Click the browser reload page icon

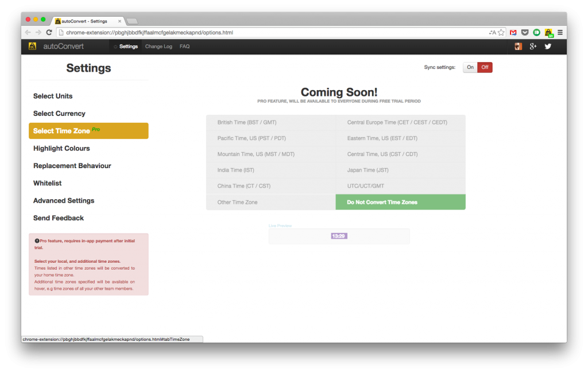point(49,32)
